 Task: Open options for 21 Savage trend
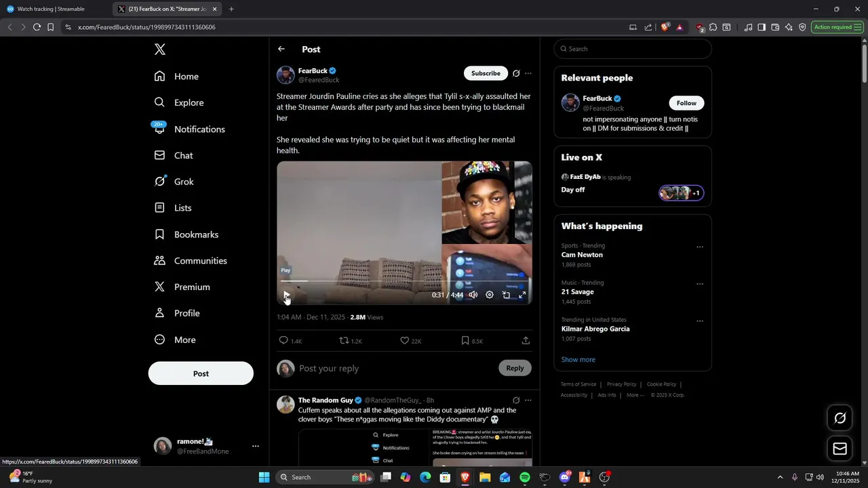pos(700,285)
